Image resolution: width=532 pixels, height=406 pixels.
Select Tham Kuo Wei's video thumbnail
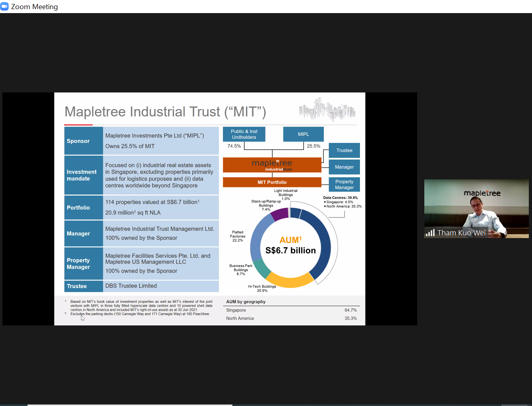(476, 209)
